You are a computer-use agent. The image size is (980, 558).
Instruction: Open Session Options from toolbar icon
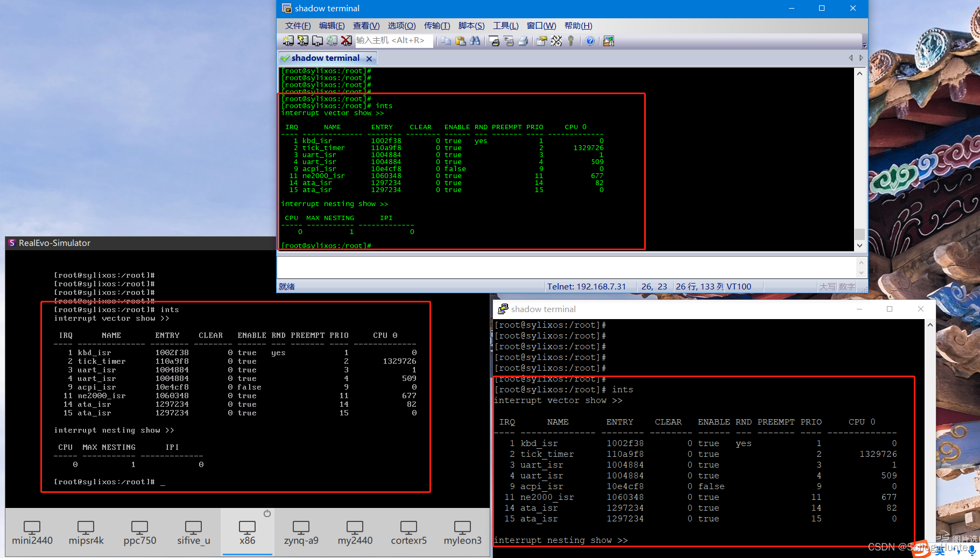click(x=542, y=41)
